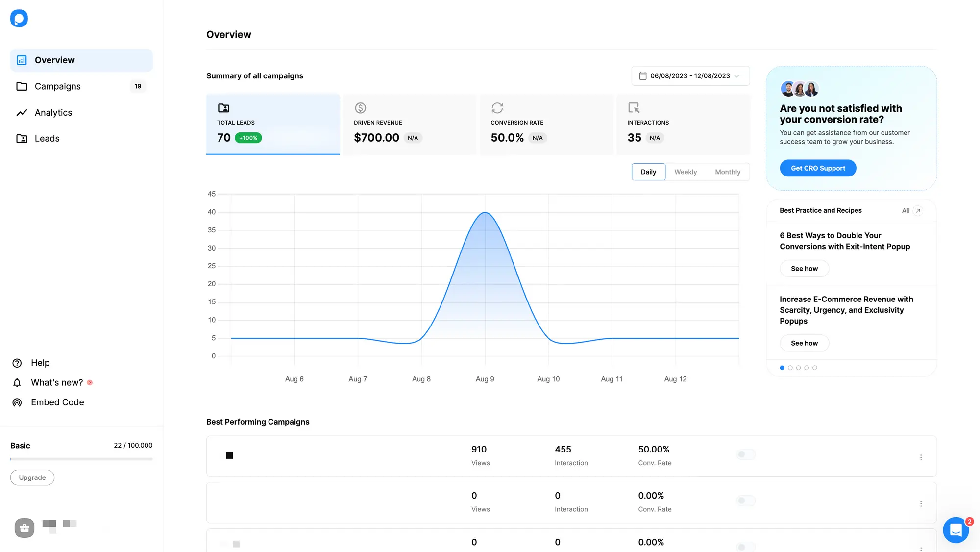Select the second carousel pagination dot
The height and width of the screenshot is (552, 980).
[x=790, y=368]
